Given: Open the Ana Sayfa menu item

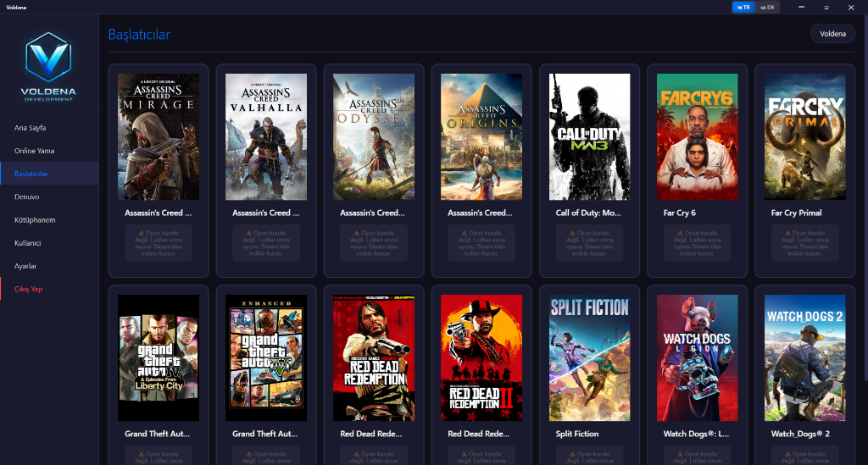Looking at the screenshot, I should tap(31, 128).
